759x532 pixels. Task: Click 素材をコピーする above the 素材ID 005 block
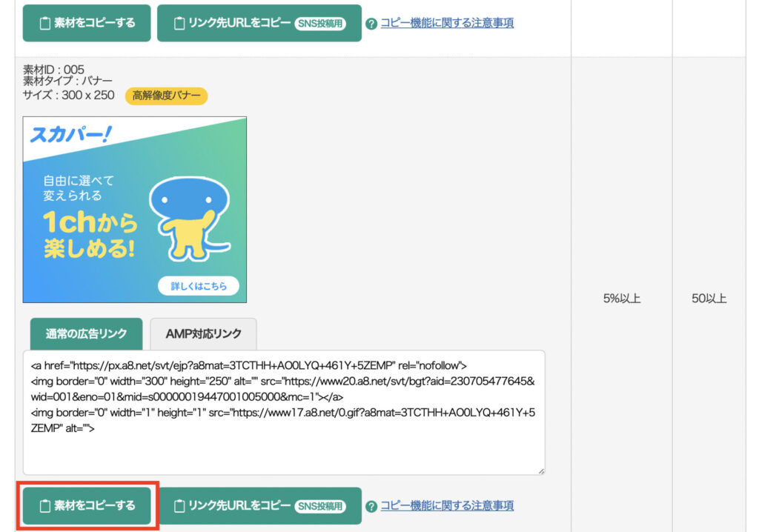pos(87,23)
